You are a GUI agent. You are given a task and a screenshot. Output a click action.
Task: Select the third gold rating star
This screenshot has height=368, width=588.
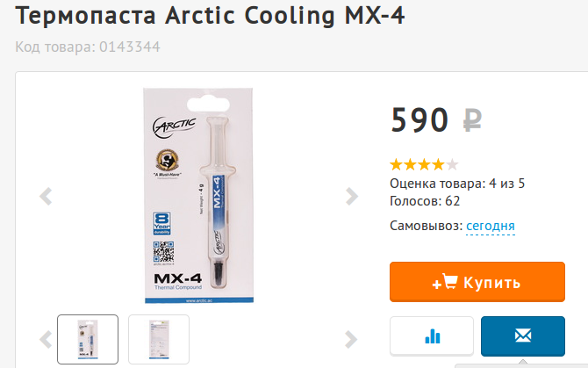[424, 164]
